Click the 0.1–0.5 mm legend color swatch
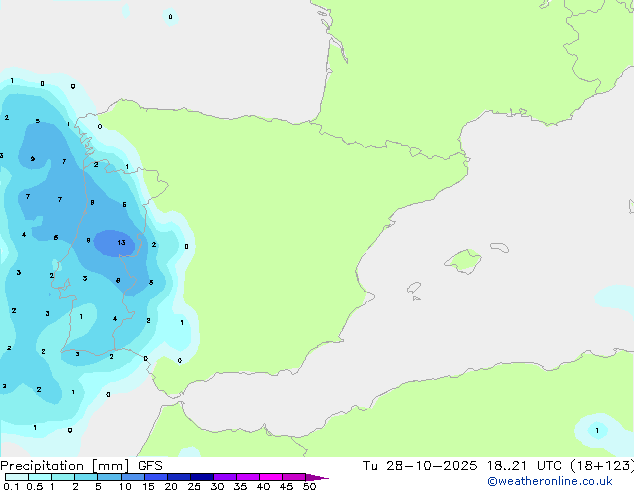This screenshot has width=634, height=490. point(17,477)
